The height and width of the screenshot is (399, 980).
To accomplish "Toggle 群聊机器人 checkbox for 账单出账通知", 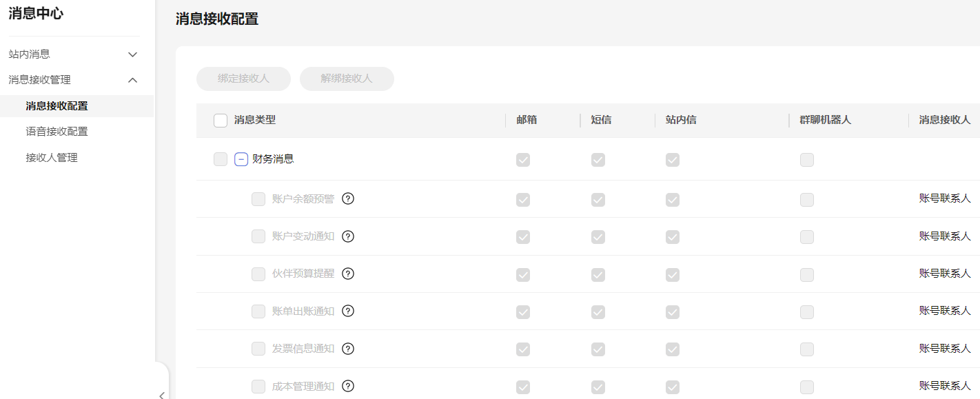I will point(807,312).
